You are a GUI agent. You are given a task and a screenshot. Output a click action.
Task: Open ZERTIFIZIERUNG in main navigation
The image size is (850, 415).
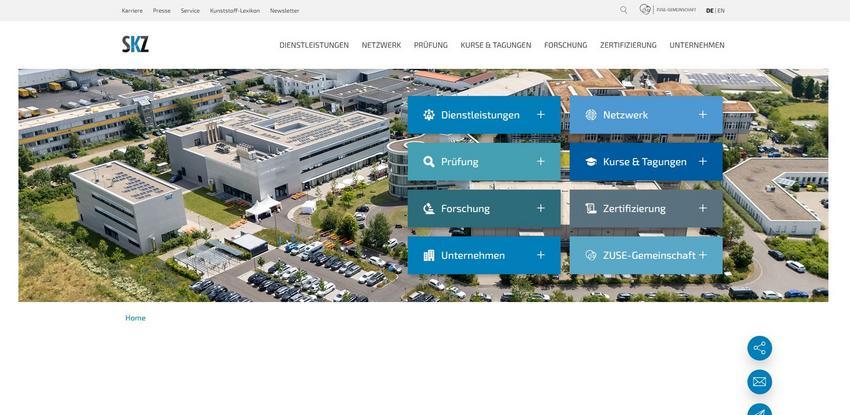click(628, 45)
